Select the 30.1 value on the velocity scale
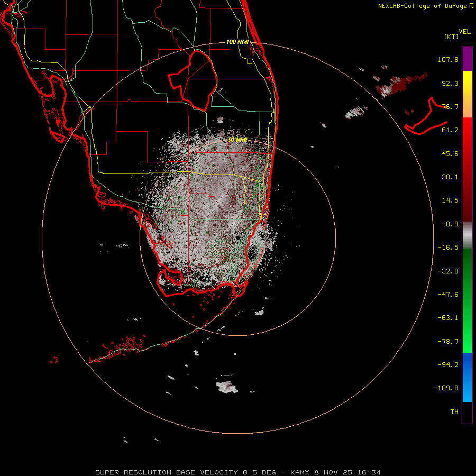This screenshot has height=476, width=476. click(450, 177)
